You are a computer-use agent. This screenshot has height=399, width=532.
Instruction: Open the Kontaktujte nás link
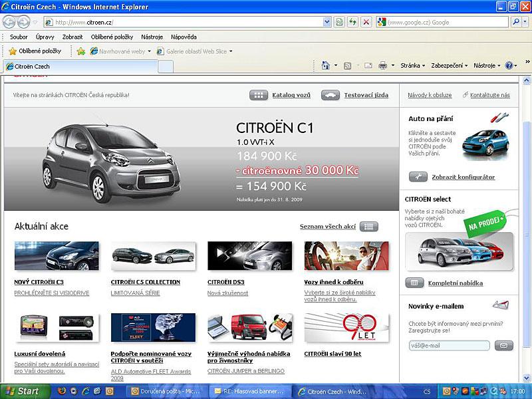click(490, 95)
